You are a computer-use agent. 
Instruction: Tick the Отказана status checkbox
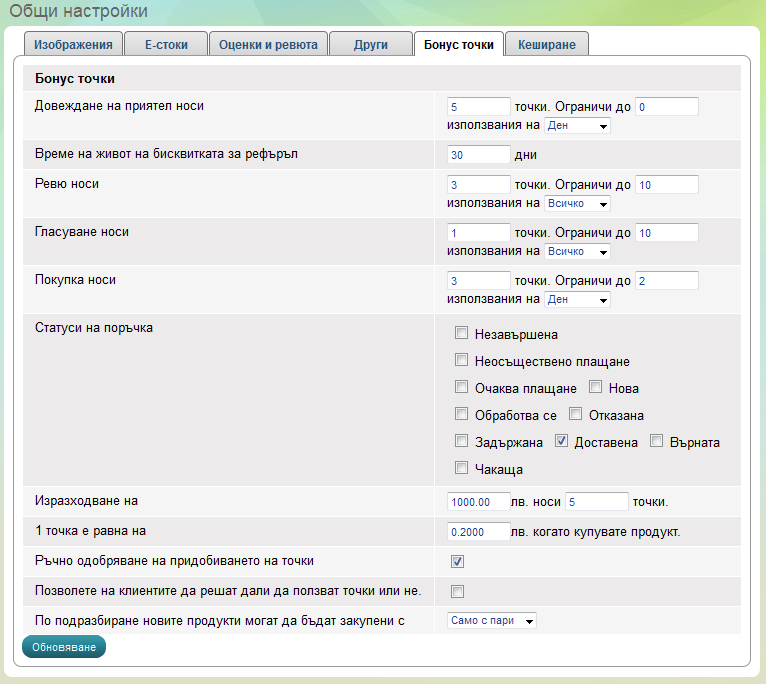pyautogui.click(x=575, y=414)
